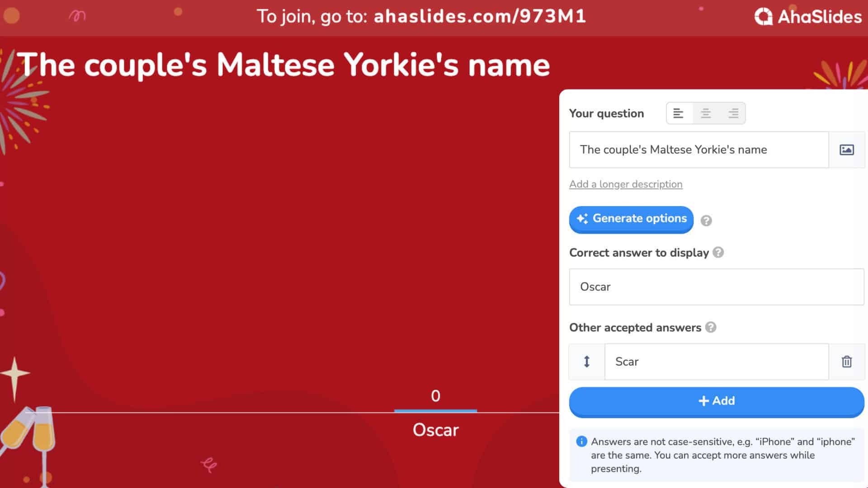Select the center text alignment icon
Screen dimensions: 868x488
tap(707, 114)
